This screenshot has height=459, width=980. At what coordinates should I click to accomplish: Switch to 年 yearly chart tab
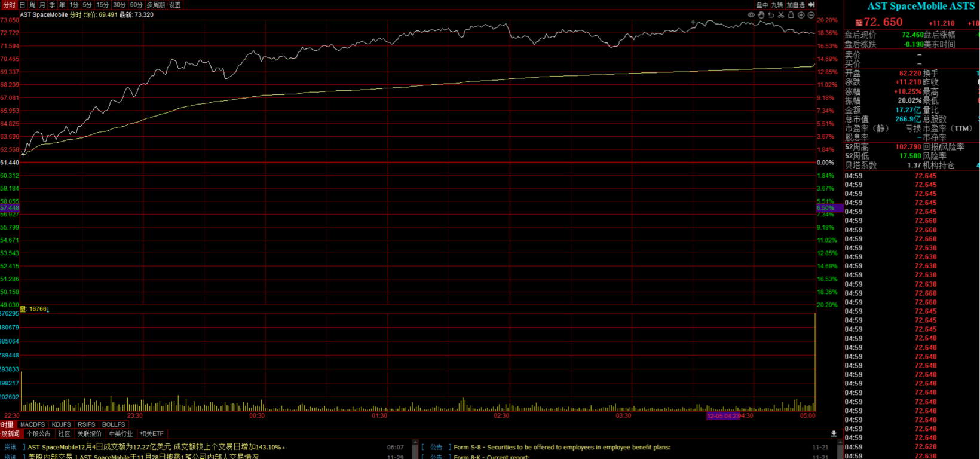pos(62,5)
